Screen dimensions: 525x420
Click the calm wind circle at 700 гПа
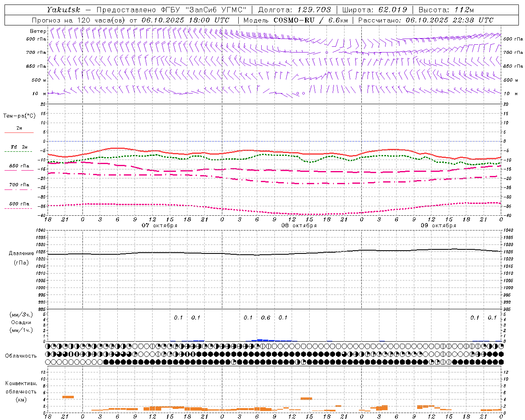coord(327,52)
